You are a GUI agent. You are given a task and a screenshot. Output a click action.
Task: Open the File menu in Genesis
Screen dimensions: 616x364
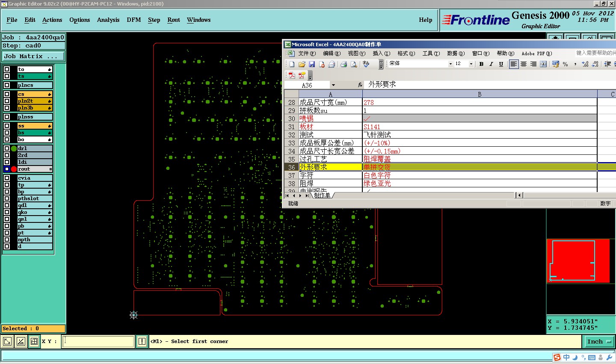(12, 20)
